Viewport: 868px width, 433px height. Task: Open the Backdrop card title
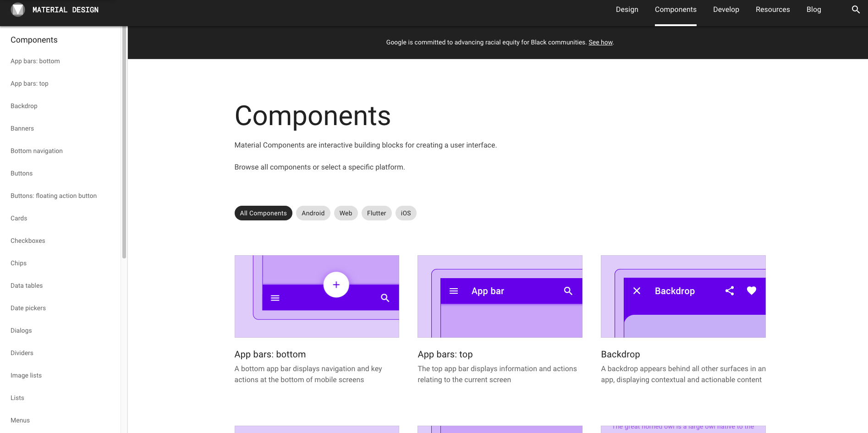[x=621, y=354]
